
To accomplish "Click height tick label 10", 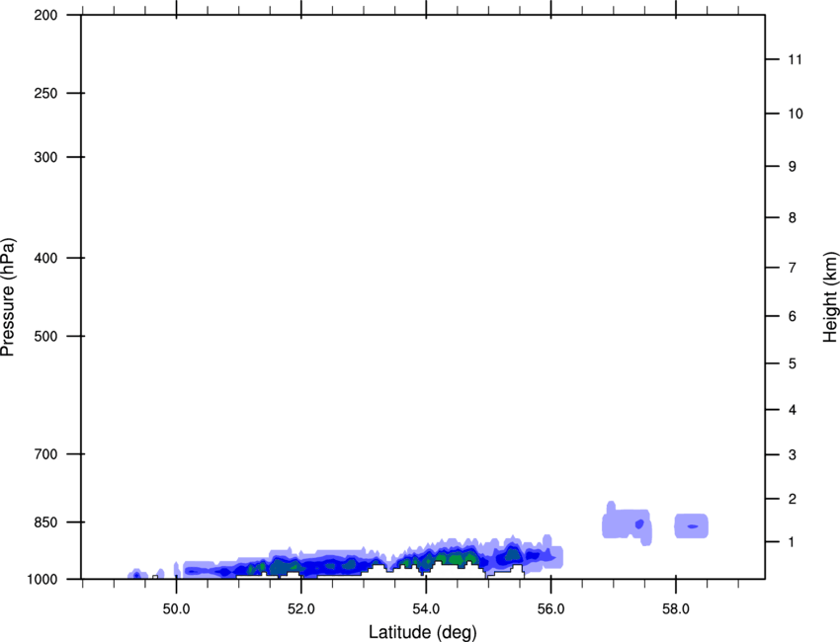I will 796,114.
